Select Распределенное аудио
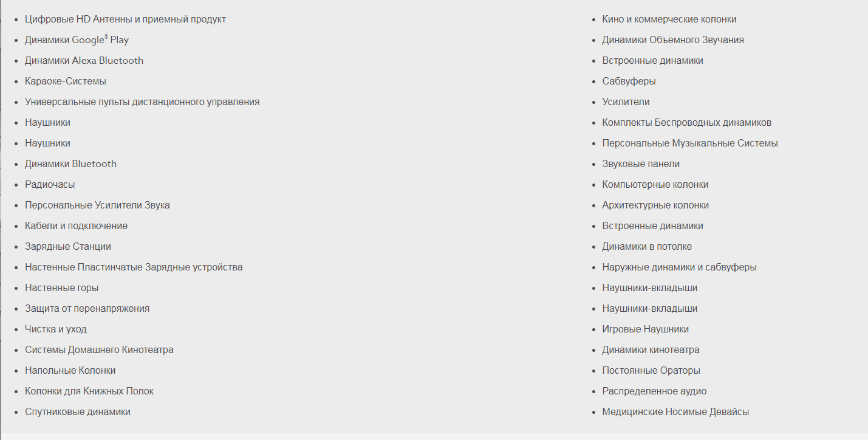 click(x=654, y=391)
